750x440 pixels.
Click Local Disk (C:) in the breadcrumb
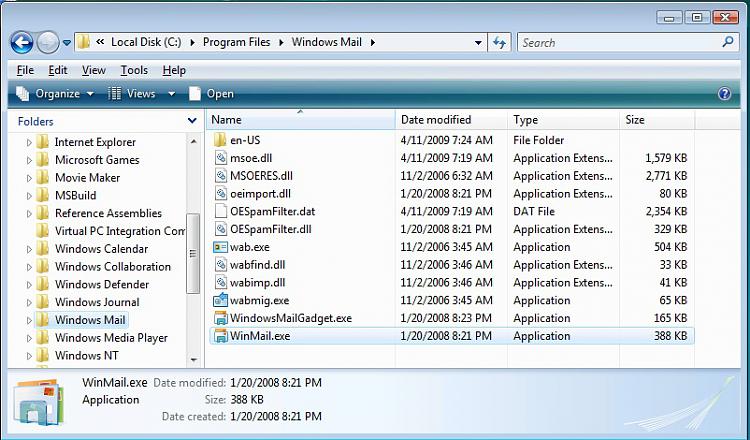pos(146,42)
